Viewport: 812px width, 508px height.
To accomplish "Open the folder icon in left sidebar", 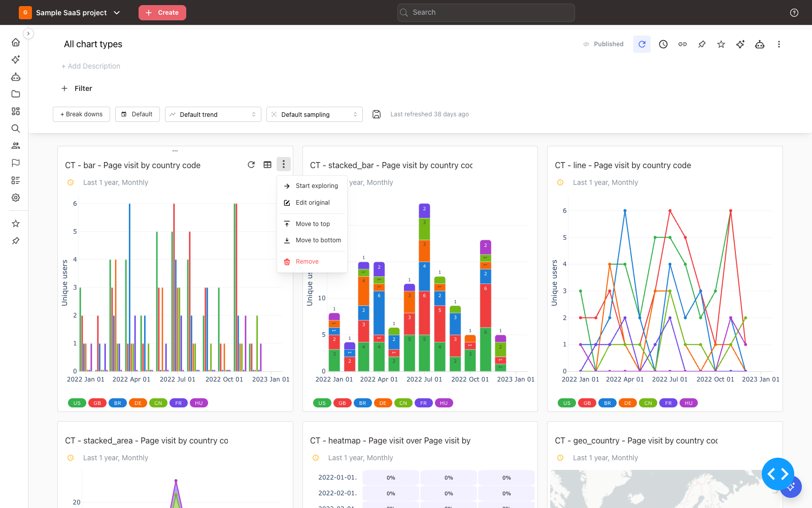I will tap(16, 94).
